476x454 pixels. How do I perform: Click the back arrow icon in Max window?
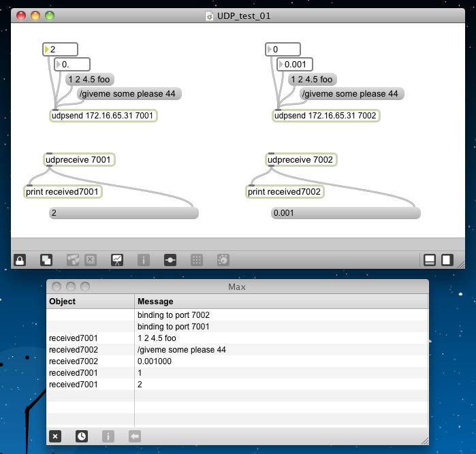click(135, 436)
